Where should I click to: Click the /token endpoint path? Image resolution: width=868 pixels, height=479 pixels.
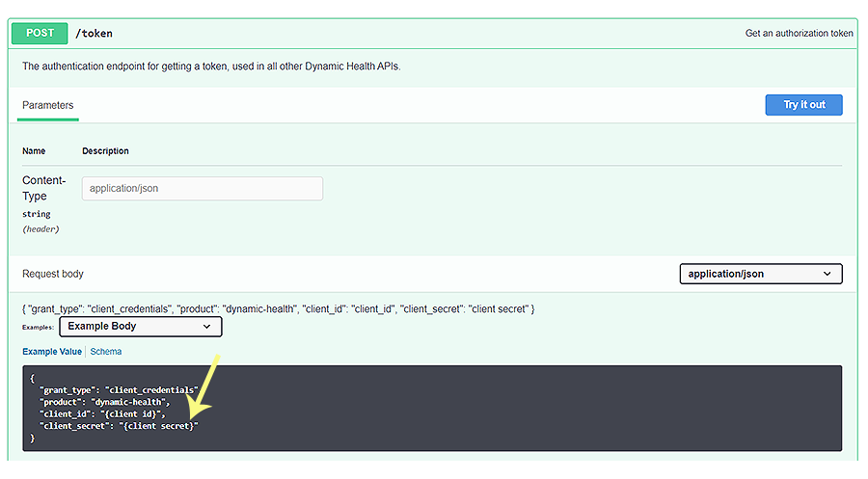pyautogui.click(x=95, y=34)
